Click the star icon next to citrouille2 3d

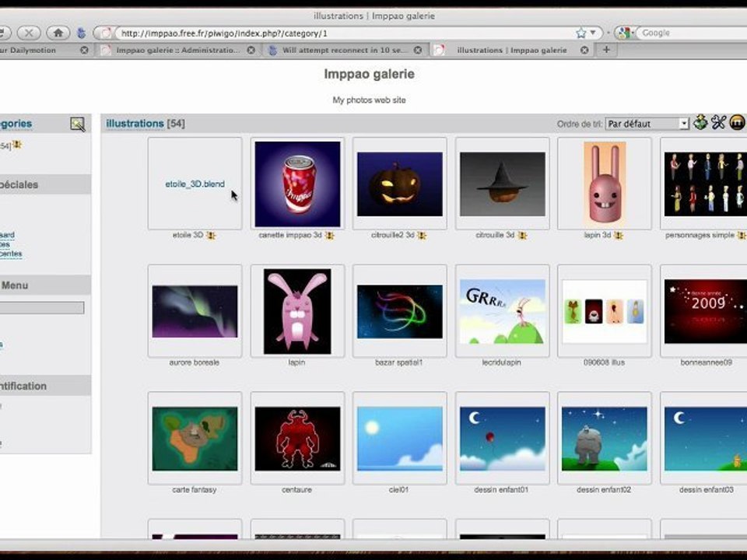422,235
